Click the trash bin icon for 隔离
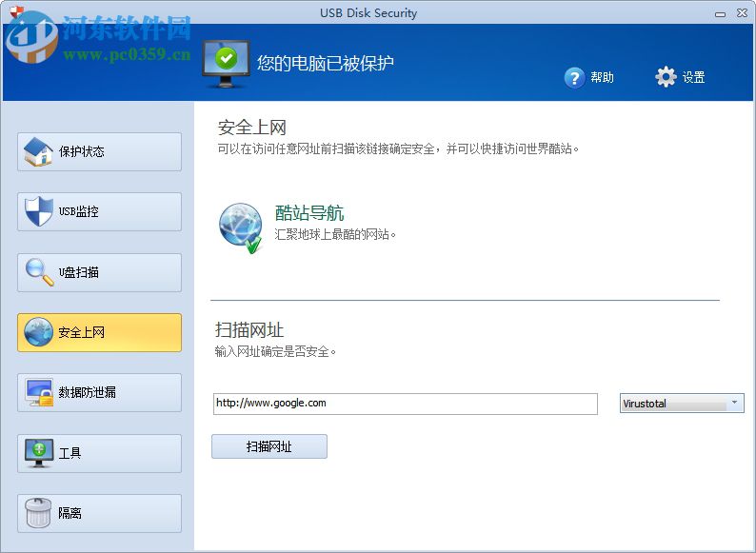 (37, 513)
